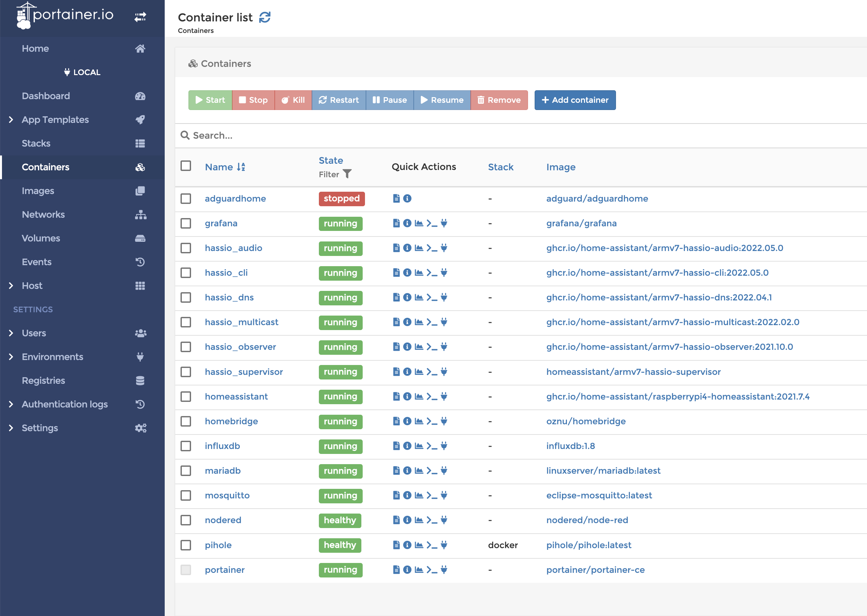Viewport: 867px width, 616px height.
Task: Click attach icon for hassio_dns
Action: (444, 297)
